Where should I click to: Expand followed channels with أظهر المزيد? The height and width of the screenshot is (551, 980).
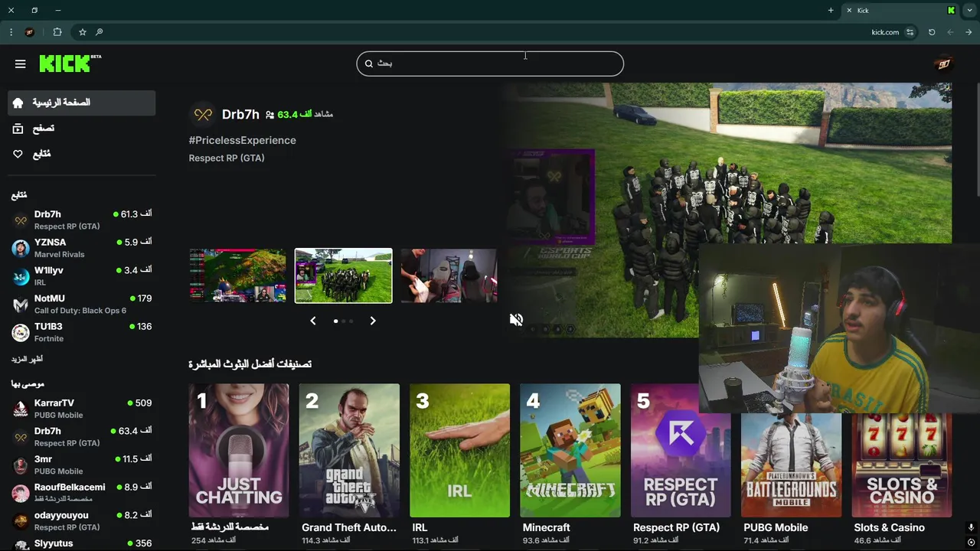click(x=27, y=359)
